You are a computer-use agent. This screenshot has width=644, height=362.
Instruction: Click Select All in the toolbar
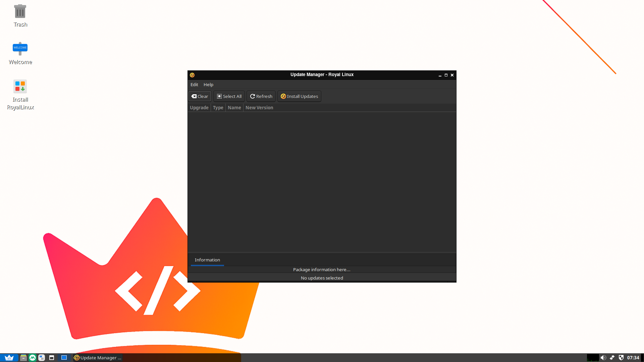click(x=229, y=96)
